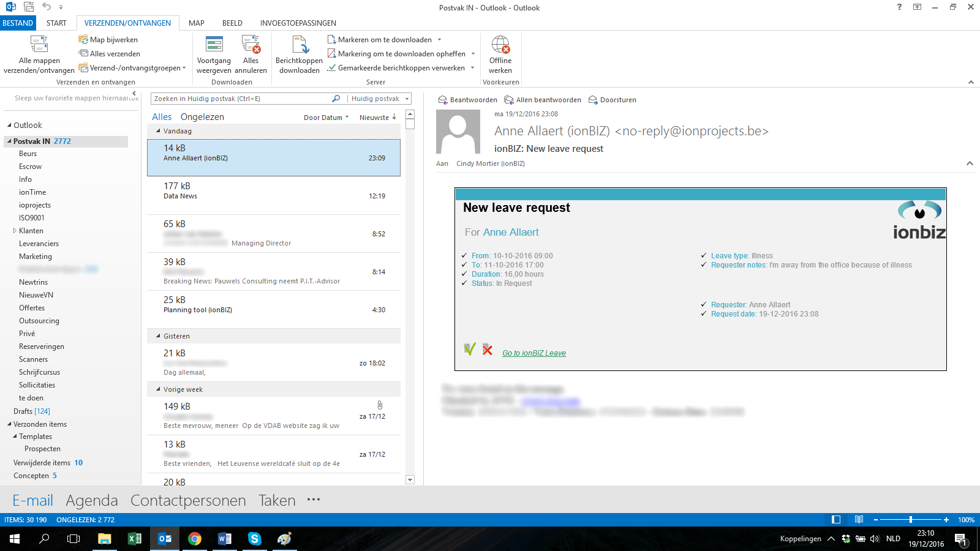Click message list scrollbar down arrow
980x551 pixels.
410,480
